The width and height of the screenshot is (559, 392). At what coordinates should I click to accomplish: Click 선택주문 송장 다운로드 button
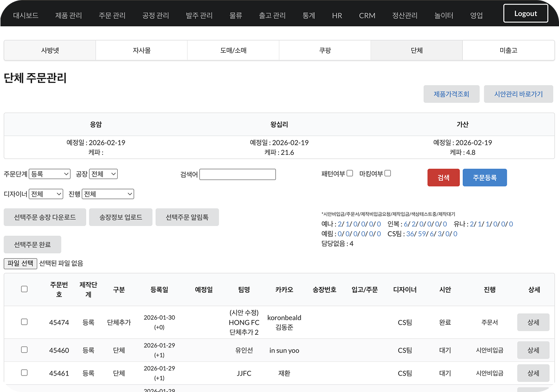[45, 217]
